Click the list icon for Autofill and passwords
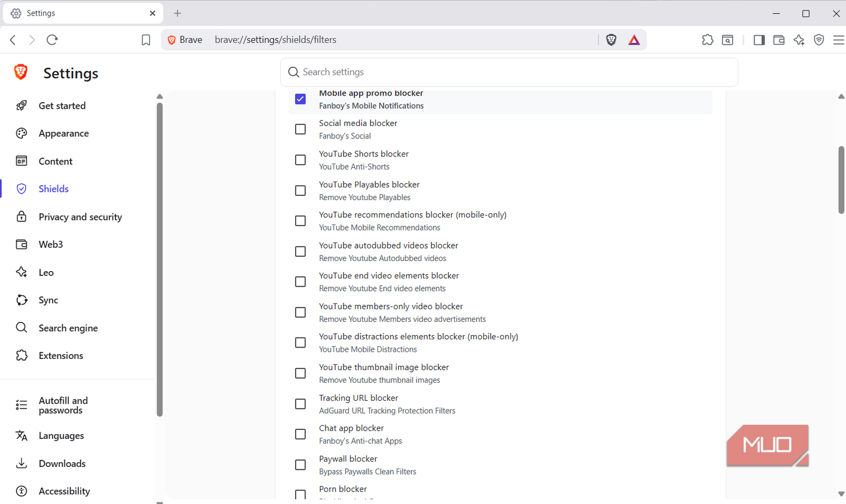 [x=22, y=405]
